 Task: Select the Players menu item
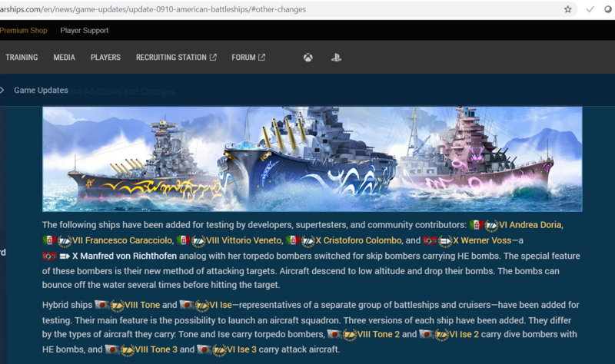(105, 58)
